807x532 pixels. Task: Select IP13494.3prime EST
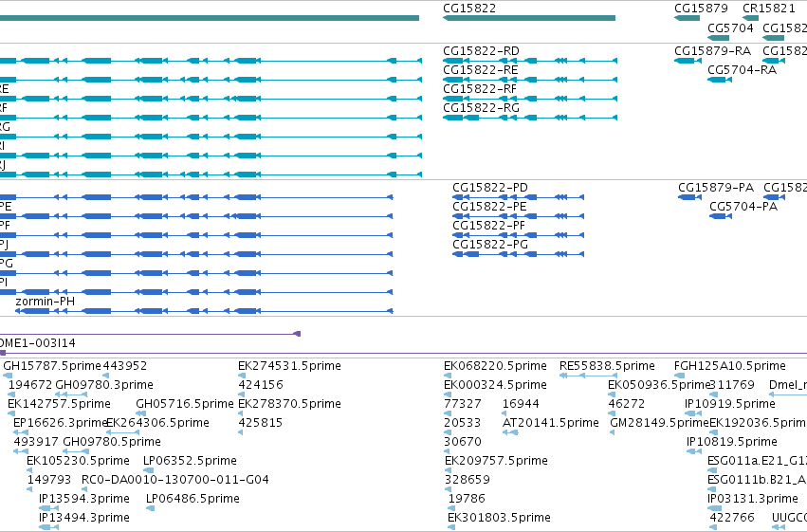[49, 527]
